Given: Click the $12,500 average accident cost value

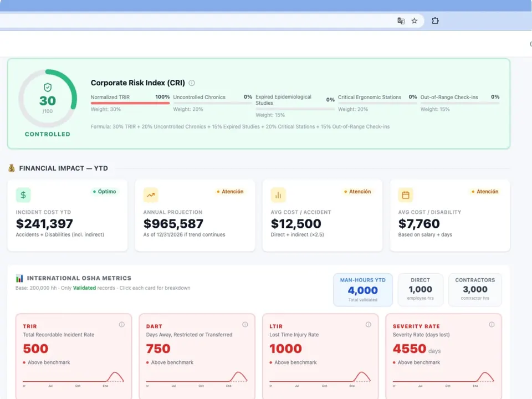Looking at the screenshot, I should [x=296, y=223].
